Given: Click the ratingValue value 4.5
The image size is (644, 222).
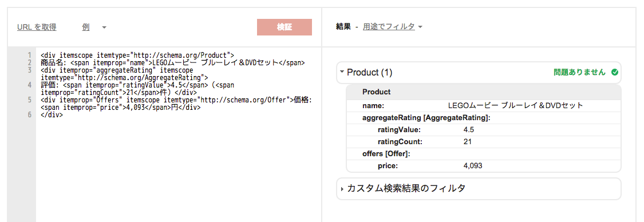Looking at the screenshot, I should tap(469, 130).
